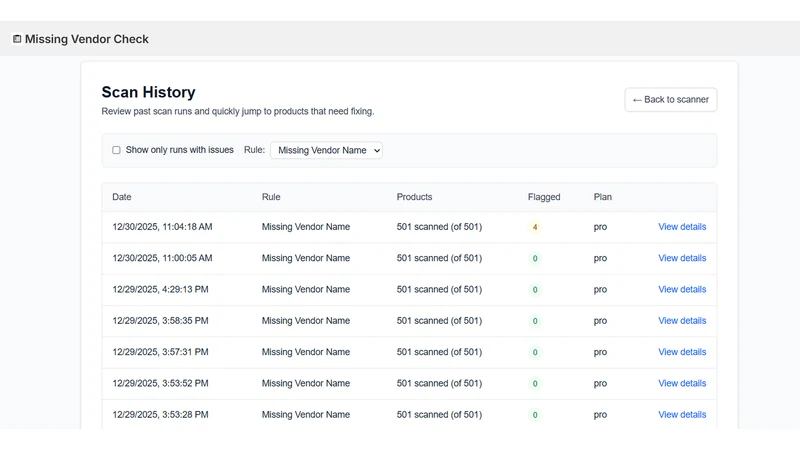The width and height of the screenshot is (800, 450).
Task: Click the Flagged column header
Action: click(x=544, y=197)
